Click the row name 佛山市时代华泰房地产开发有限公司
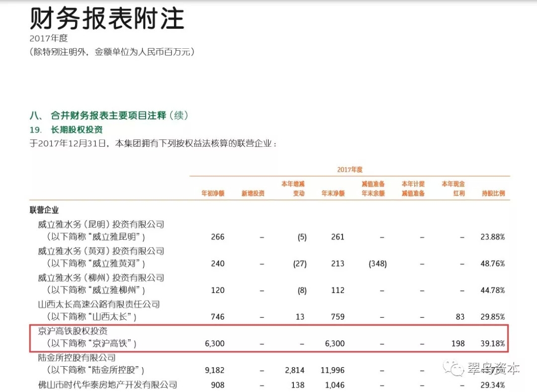 [x=107, y=385]
